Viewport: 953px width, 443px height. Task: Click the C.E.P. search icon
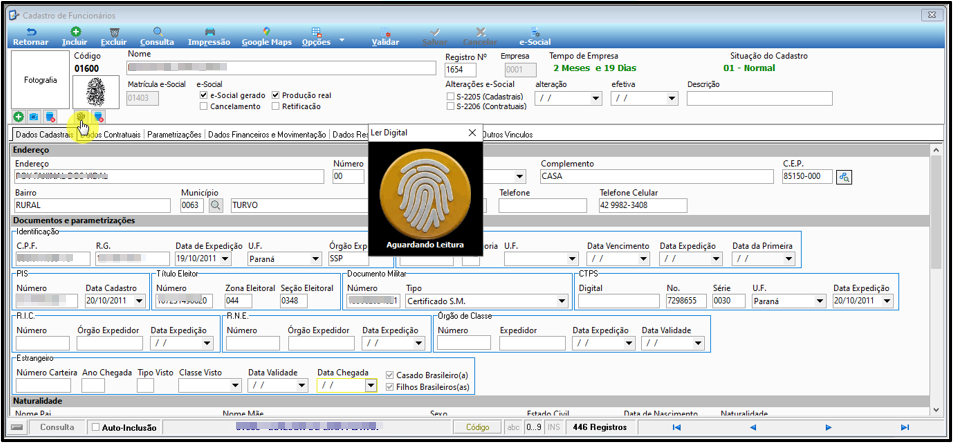tap(844, 177)
